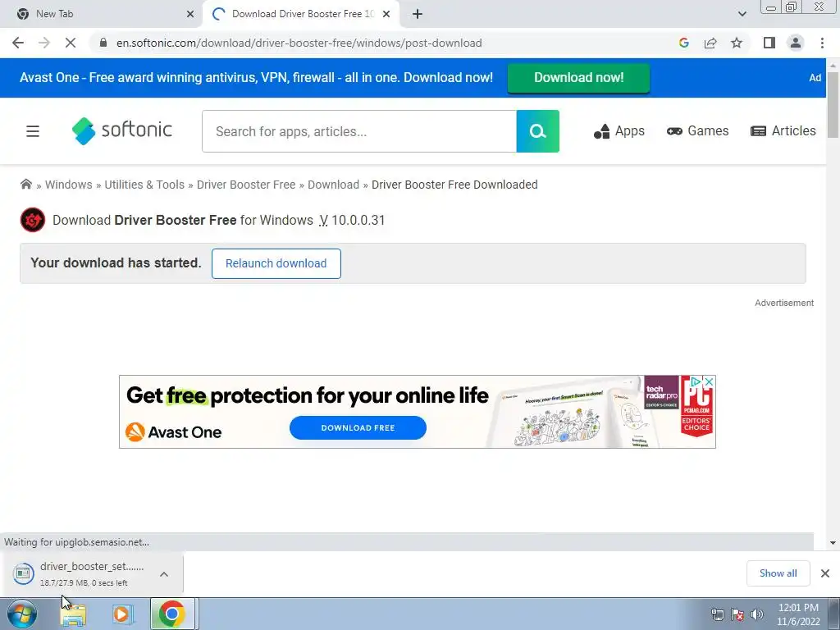Open the Driver Booster Free breadcrumb
This screenshot has width=840, height=630.
246,185
